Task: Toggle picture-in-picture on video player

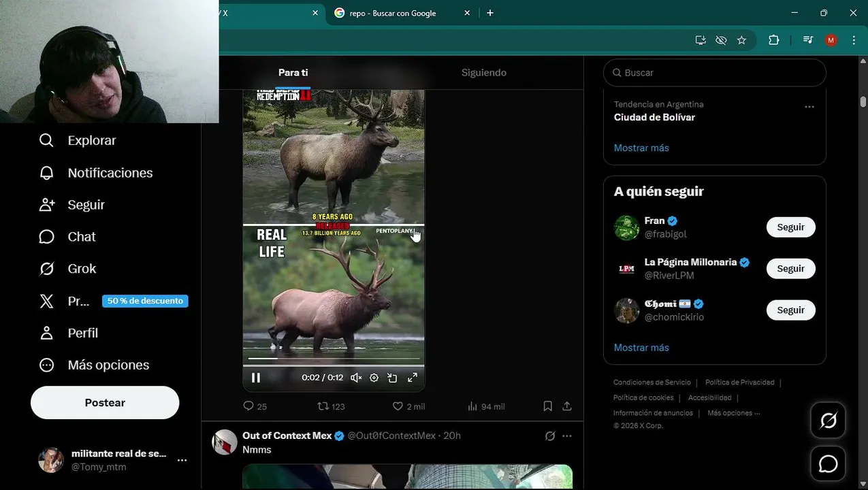Action: pos(392,378)
